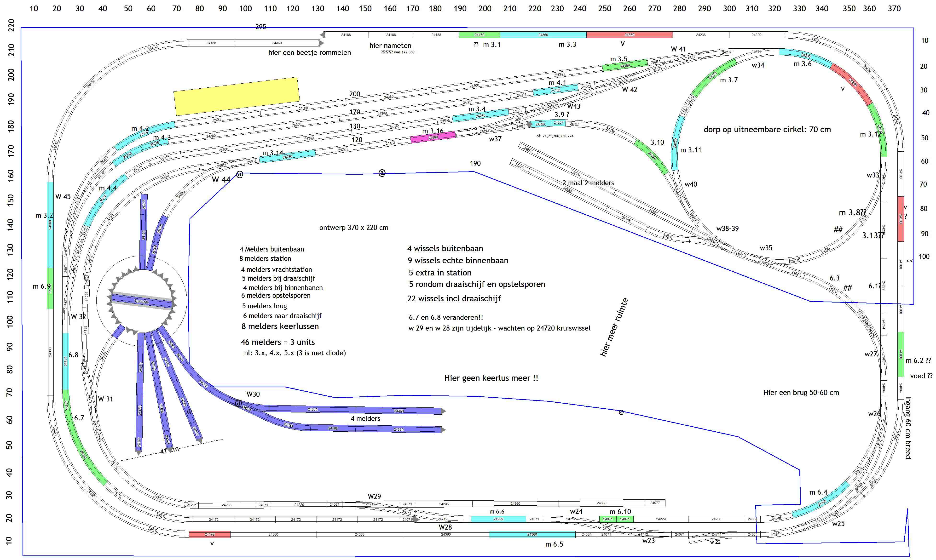Select the 'm 3.14' label
This screenshot has width=936, height=560.
click(272, 153)
